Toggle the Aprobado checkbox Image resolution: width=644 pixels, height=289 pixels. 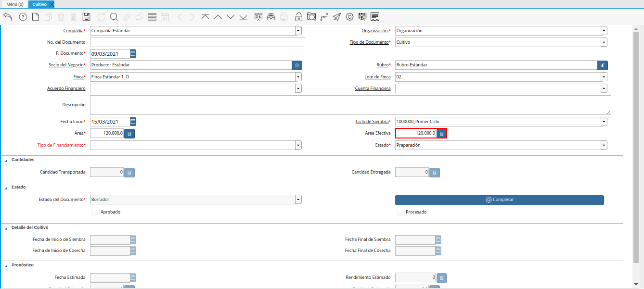coord(95,212)
